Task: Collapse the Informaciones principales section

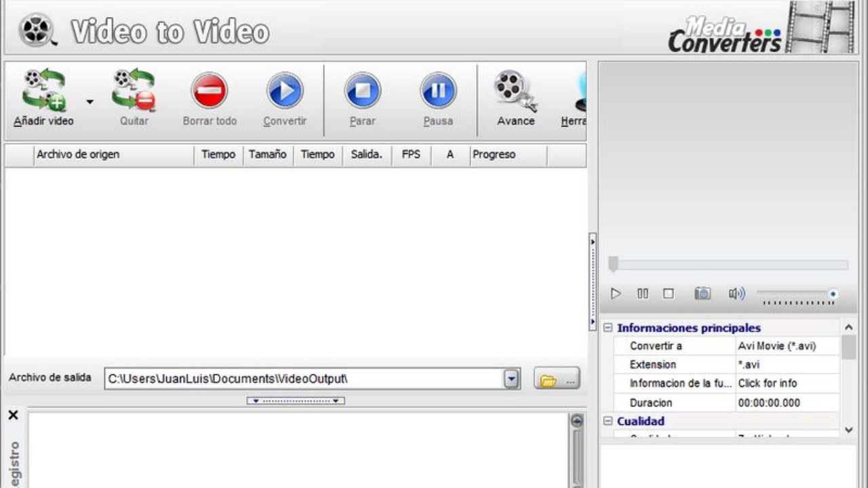Action: tap(608, 328)
